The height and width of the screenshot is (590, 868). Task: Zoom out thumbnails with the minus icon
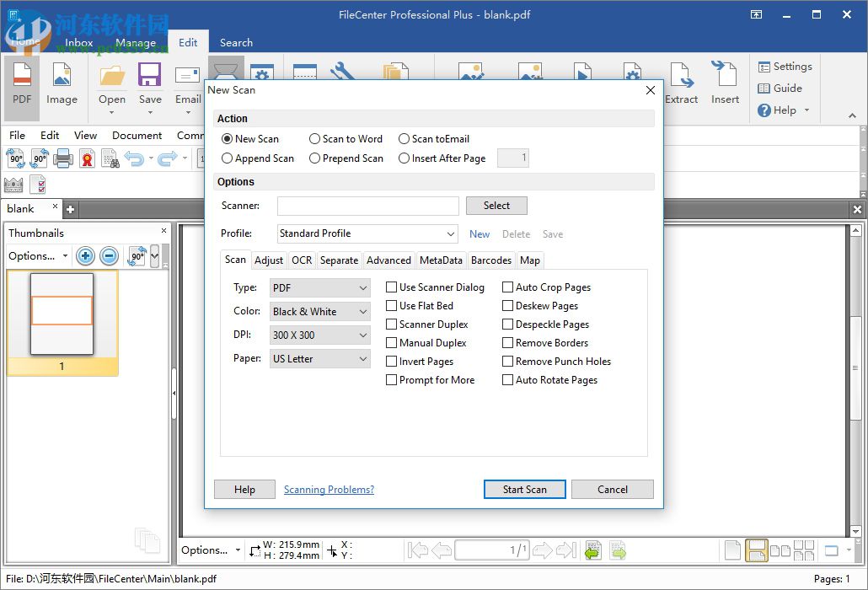109,256
